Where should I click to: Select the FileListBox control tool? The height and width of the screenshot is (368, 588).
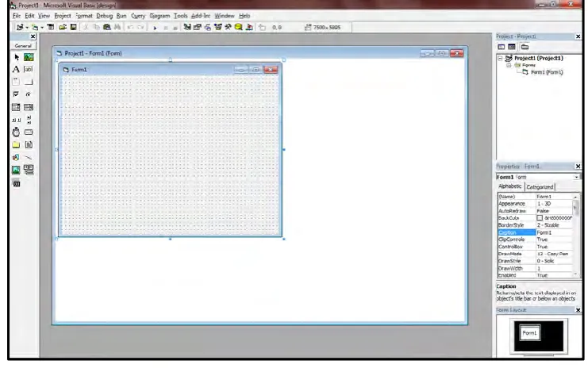(29, 144)
